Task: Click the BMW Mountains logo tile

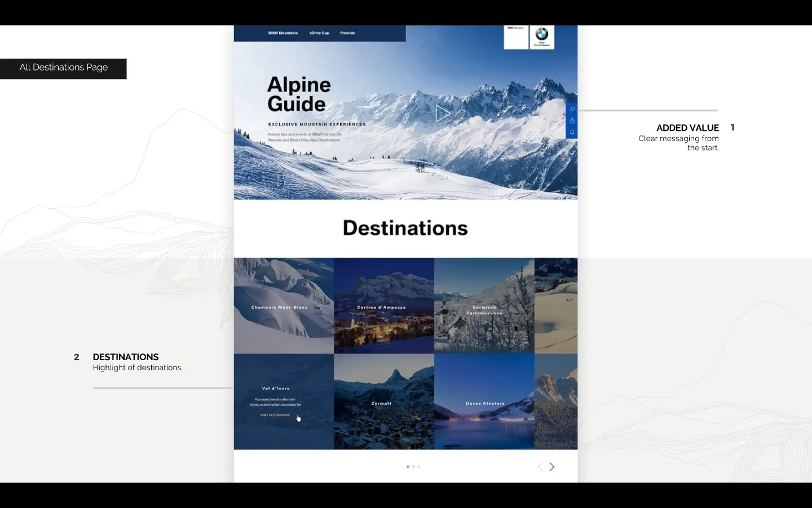Action: [516, 37]
